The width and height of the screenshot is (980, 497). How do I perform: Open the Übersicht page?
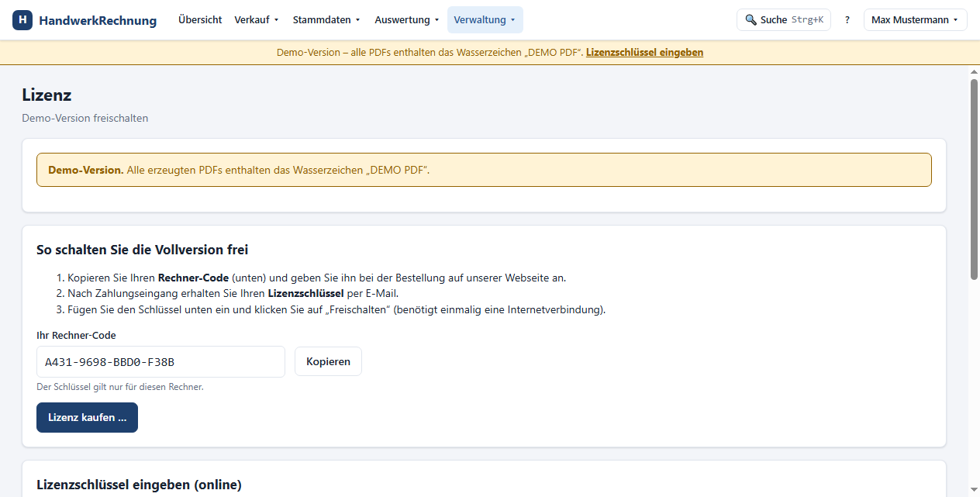[200, 20]
